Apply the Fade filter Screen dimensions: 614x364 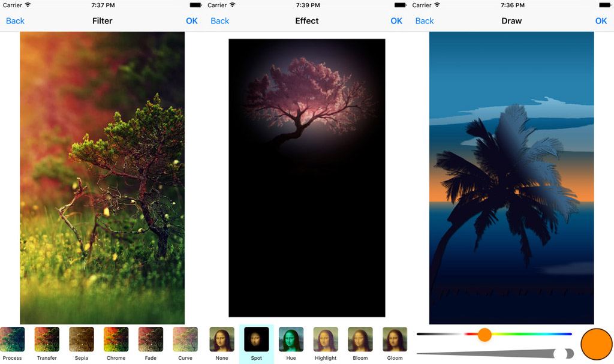tap(151, 339)
